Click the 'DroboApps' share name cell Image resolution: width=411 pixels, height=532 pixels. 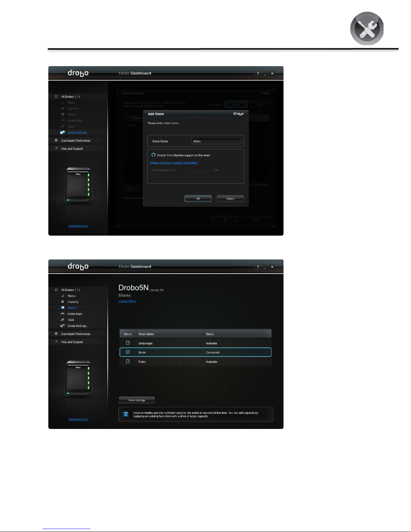pos(145,343)
